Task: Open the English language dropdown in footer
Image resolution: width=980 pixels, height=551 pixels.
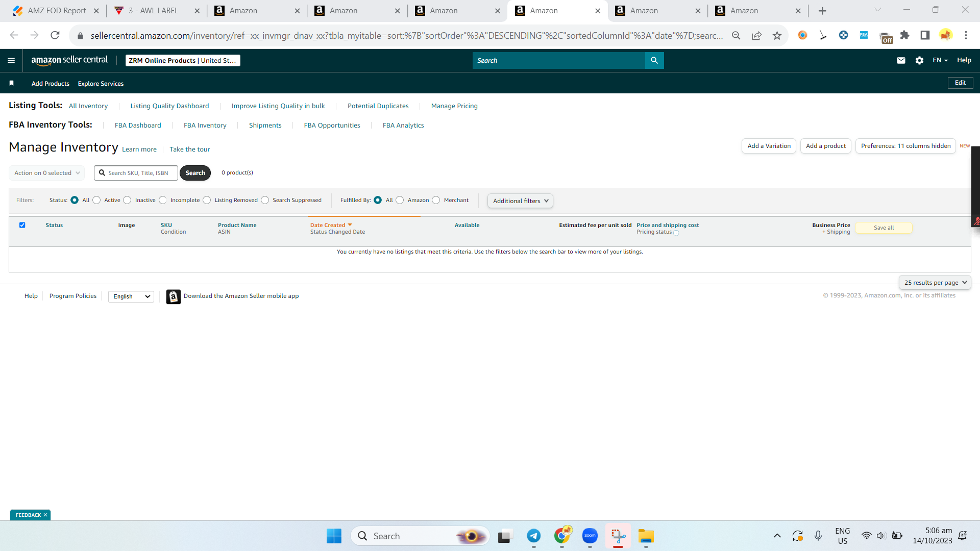Action: point(131,296)
